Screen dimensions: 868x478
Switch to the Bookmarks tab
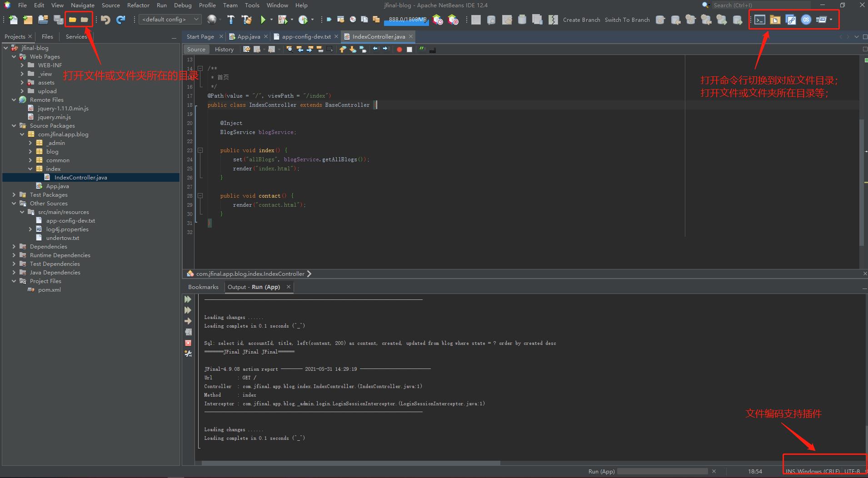(x=203, y=287)
